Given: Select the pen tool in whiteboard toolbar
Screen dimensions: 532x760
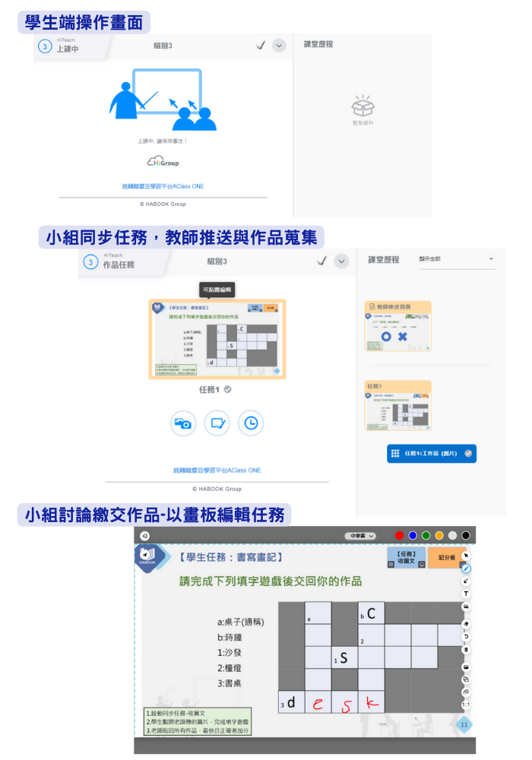Looking at the screenshot, I should tap(466, 568).
